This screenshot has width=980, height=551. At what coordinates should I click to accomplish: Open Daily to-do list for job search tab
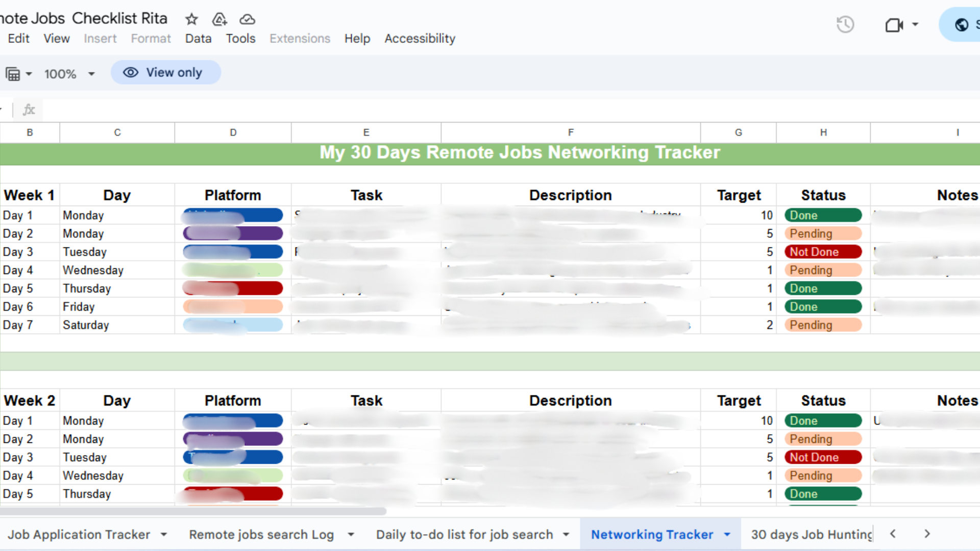coord(464,535)
